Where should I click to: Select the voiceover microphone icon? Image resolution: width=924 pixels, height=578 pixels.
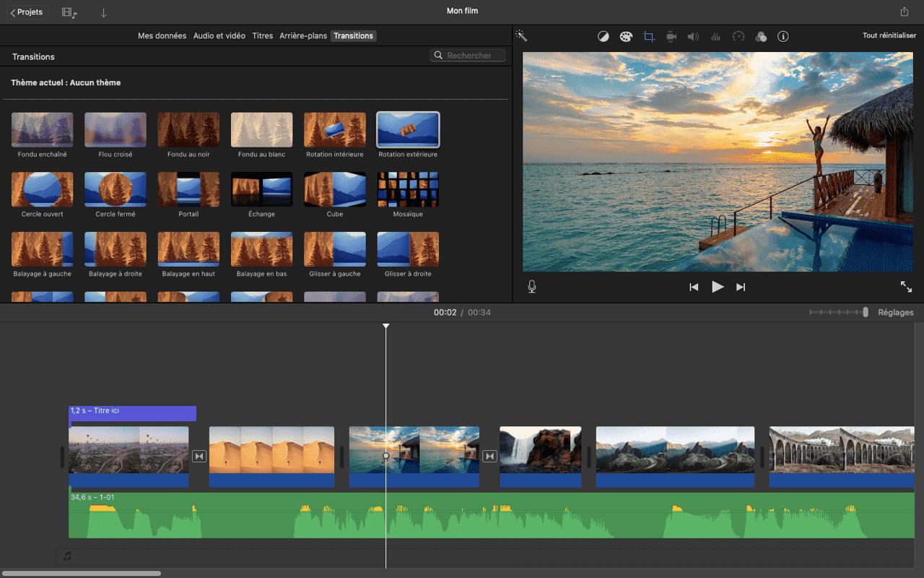click(x=532, y=286)
